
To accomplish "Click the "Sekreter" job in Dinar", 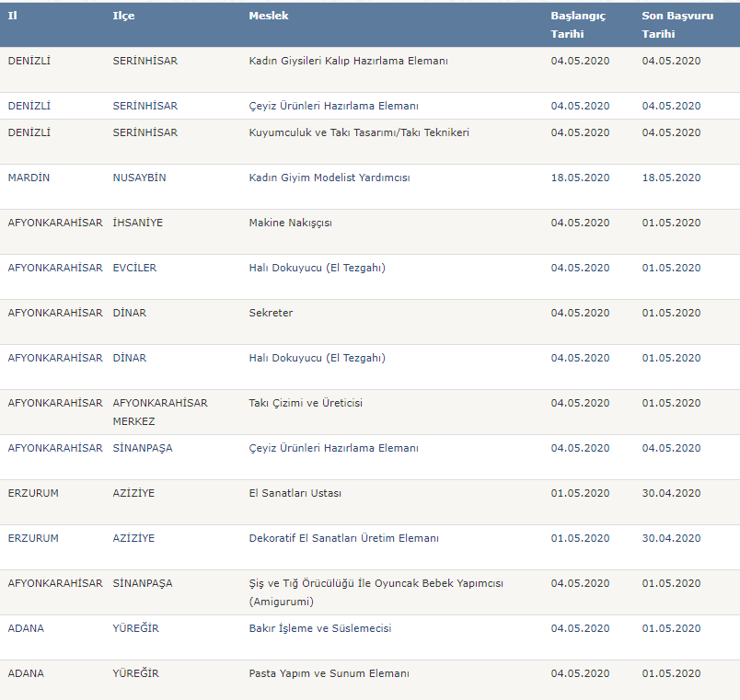I will 271,313.
